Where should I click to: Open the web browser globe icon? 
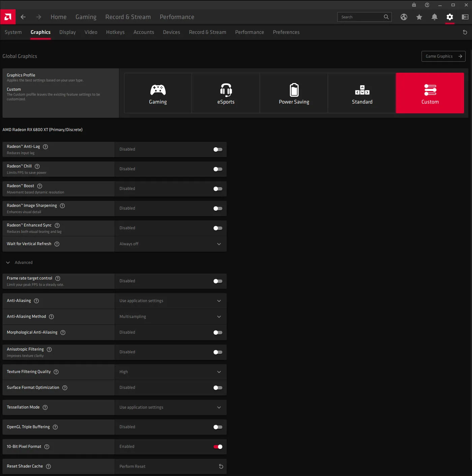coord(404,17)
